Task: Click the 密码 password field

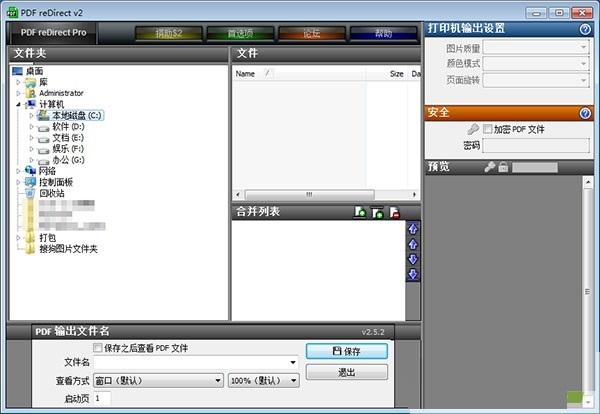Action: pyautogui.click(x=536, y=146)
